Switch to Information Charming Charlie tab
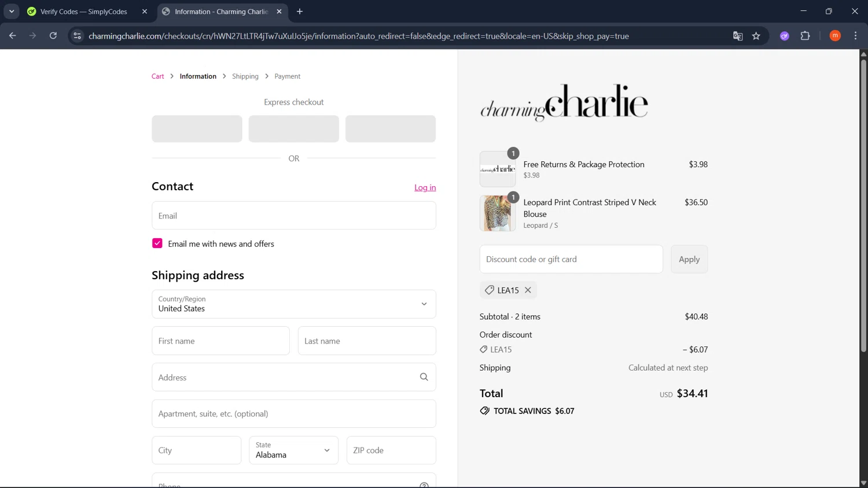The image size is (868, 488). [x=222, y=12]
